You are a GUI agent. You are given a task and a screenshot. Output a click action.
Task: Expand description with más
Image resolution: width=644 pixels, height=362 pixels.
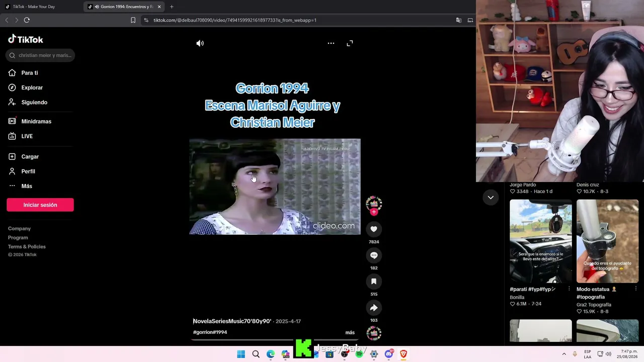pos(350,332)
